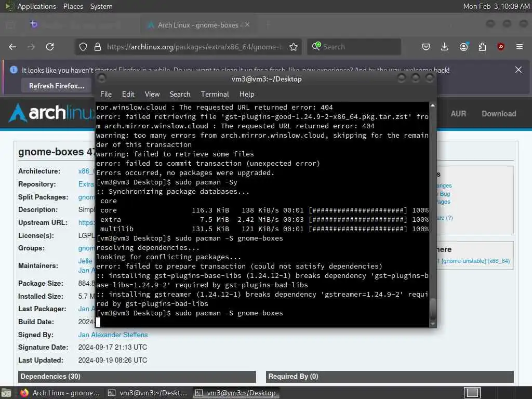Image resolution: width=532 pixels, height=399 pixels.
Task: Click the signature date 2024-09-17 21:13 UTC
Action: coord(113,348)
